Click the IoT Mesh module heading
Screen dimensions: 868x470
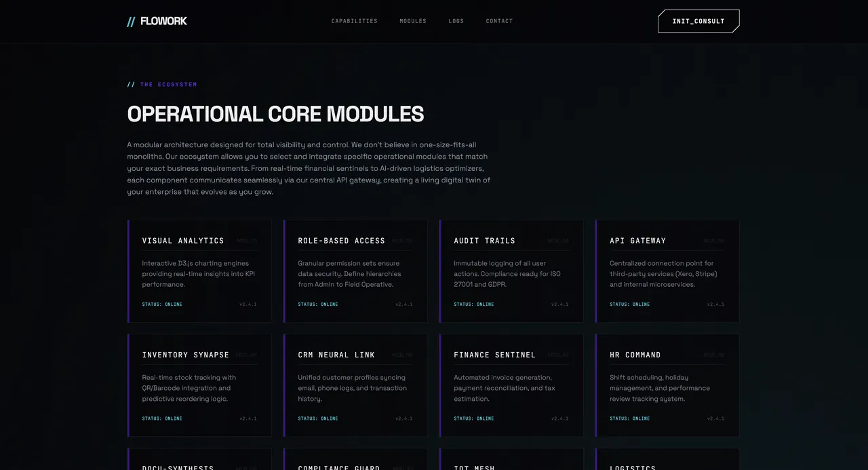[474, 467]
